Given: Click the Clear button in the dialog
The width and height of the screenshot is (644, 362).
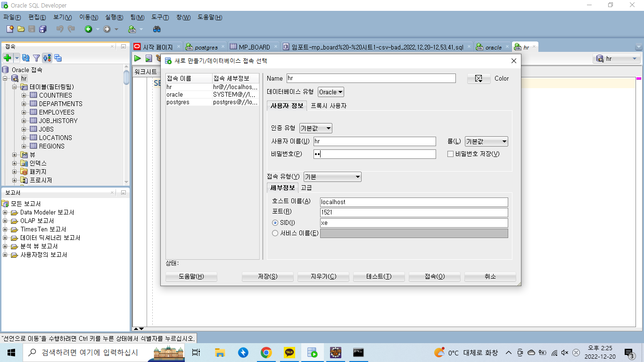Looking at the screenshot, I should tap(323, 277).
